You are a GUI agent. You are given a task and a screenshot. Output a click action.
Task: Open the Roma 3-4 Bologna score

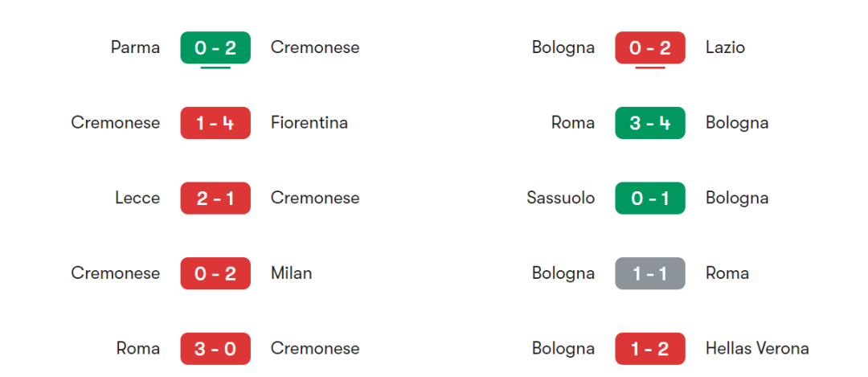[650, 123]
